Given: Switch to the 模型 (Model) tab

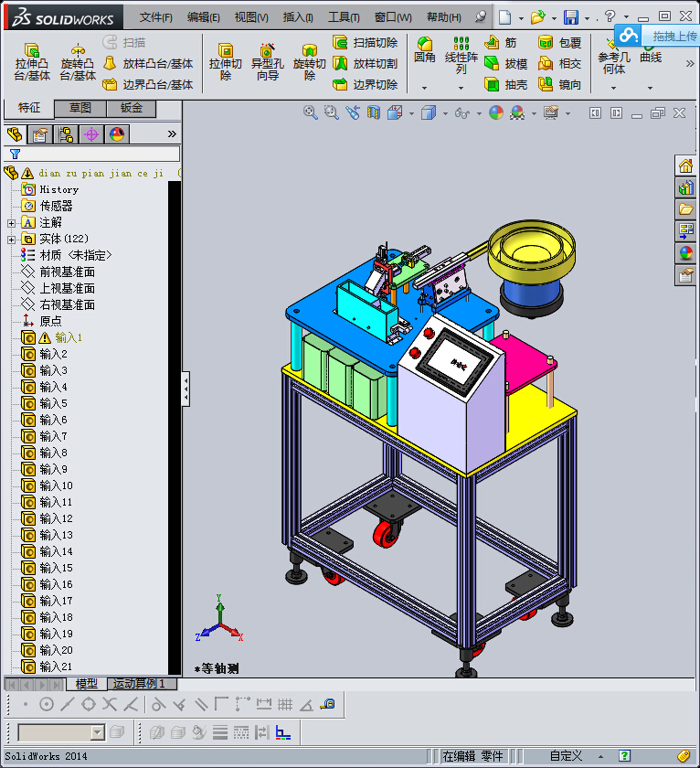Looking at the screenshot, I should 87,684.
